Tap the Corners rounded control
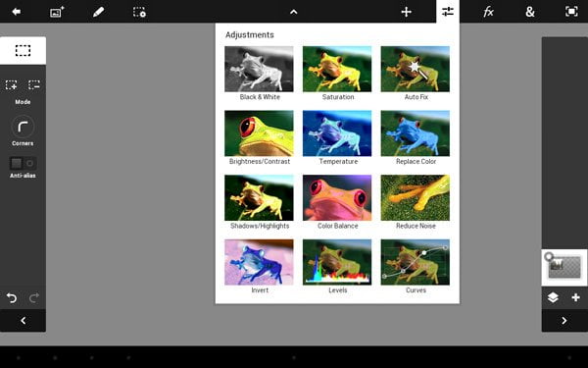588x368 pixels. coord(23,127)
